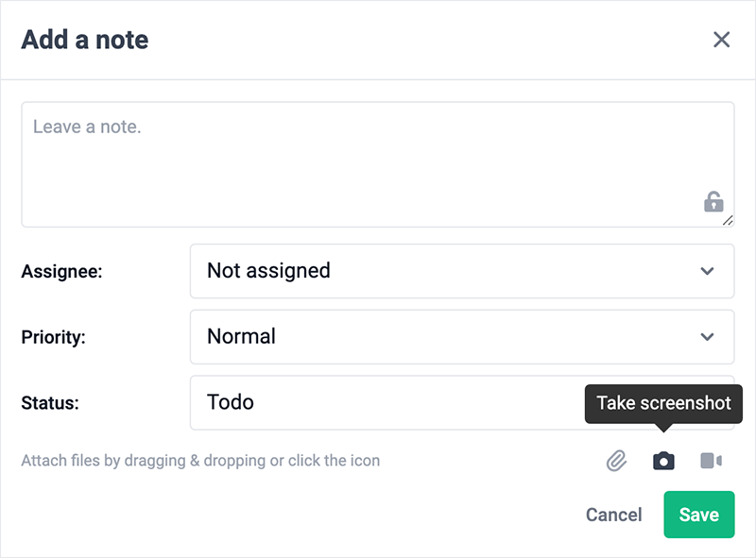Click the note box resize handle corner
Image resolution: width=756 pixels, height=558 pixels.
tap(729, 221)
